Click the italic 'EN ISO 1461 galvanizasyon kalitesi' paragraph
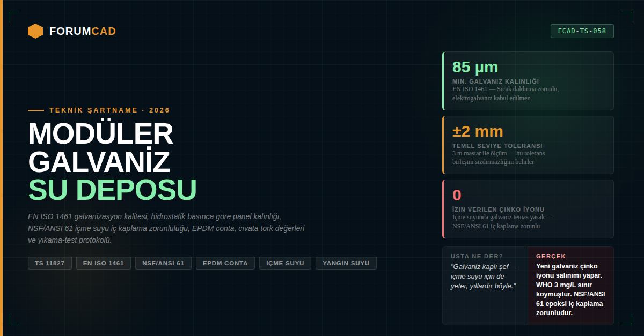The width and height of the screenshot is (644, 336). click(x=166, y=228)
